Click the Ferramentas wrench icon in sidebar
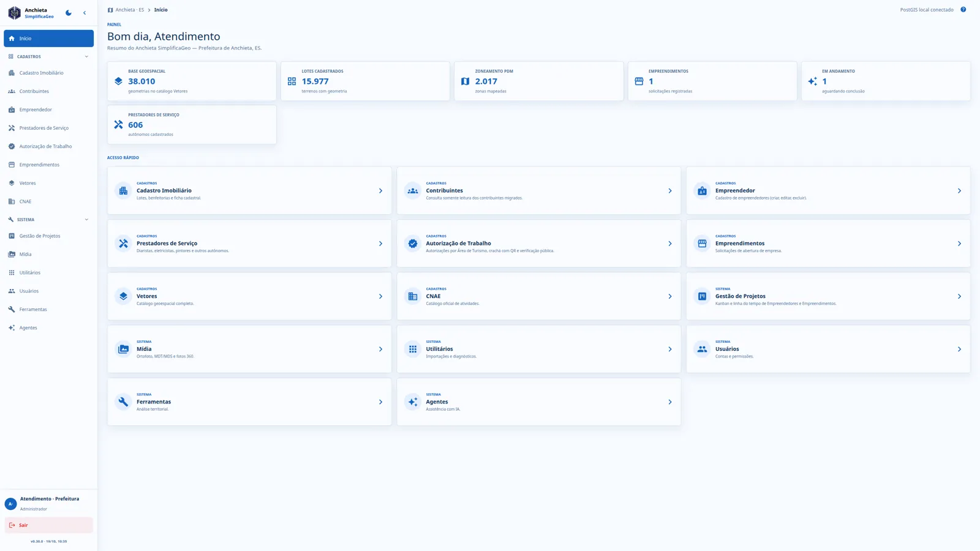 click(x=12, y=309)
